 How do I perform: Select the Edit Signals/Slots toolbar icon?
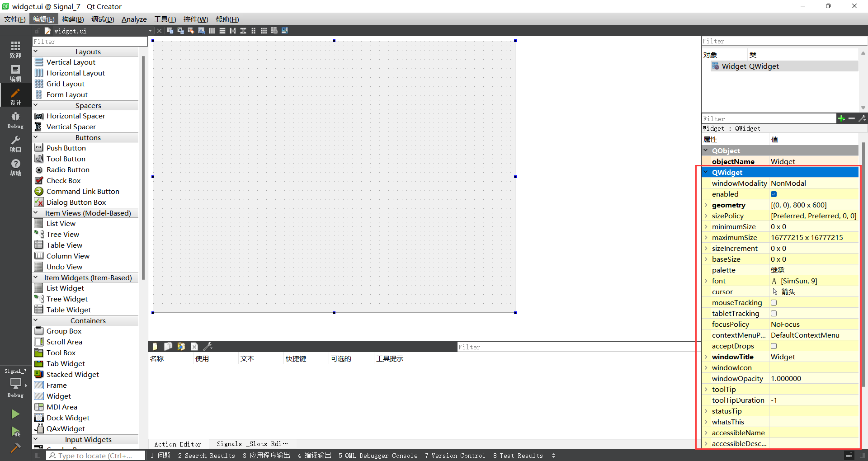point(180,31)
